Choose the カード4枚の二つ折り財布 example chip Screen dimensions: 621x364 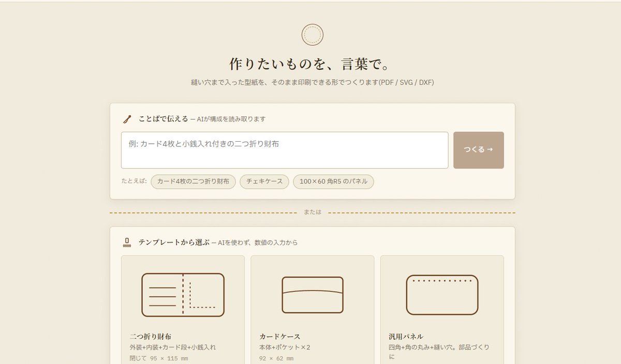click(193, 181)
